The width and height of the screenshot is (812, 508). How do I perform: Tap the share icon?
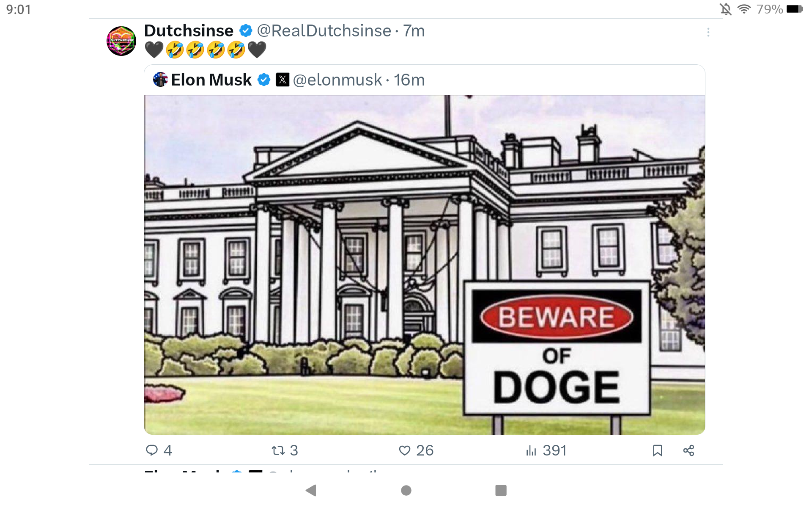tap(689, 450)
